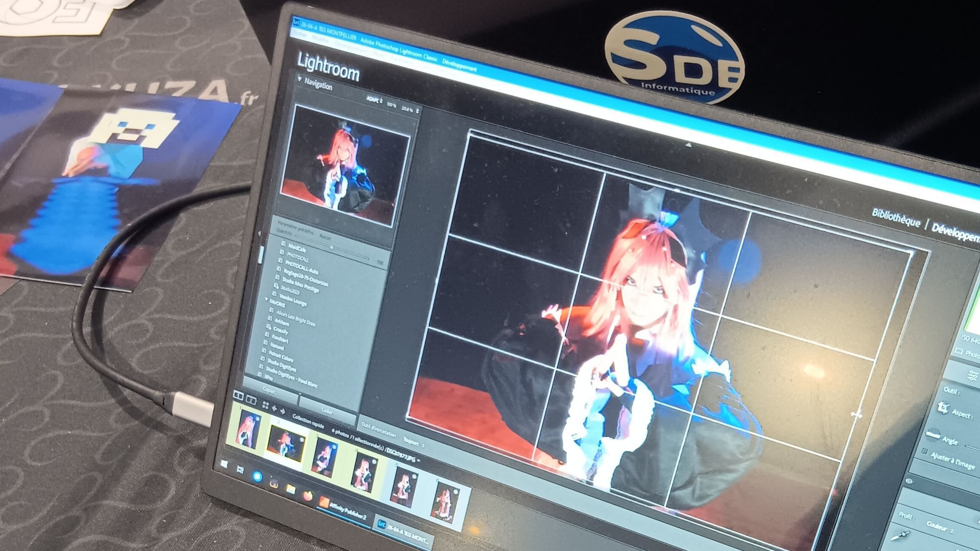Open Task View in the taskbar
The height and width of the screenshot is (551, 980).
coord(240,470)
